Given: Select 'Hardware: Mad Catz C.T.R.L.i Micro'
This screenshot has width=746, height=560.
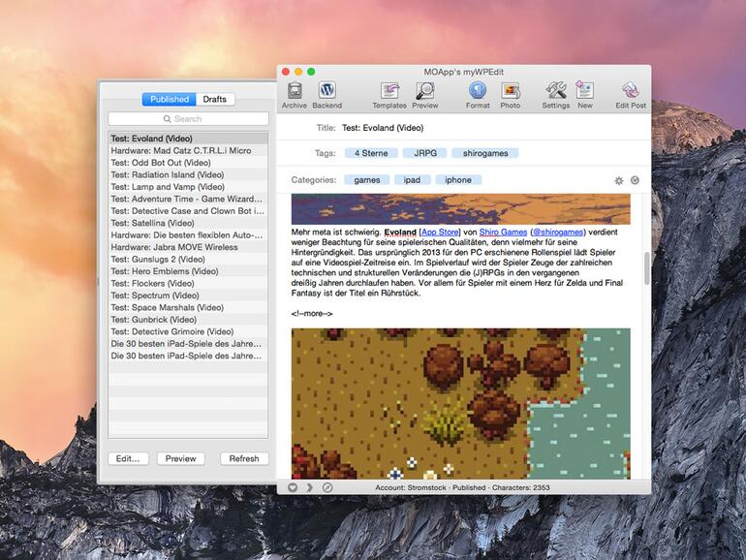Looking at the screenshot, I should [x=188, y=150].
